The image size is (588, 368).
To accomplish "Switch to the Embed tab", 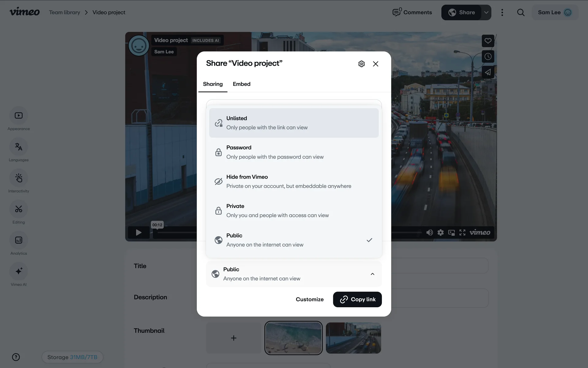I will pos(241,84).
